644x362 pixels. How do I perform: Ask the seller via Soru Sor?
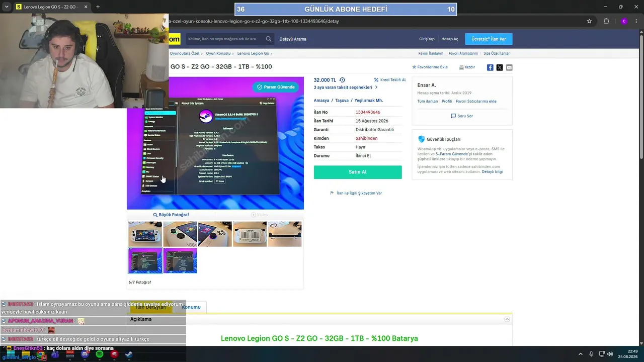click(x=462, y=116)
